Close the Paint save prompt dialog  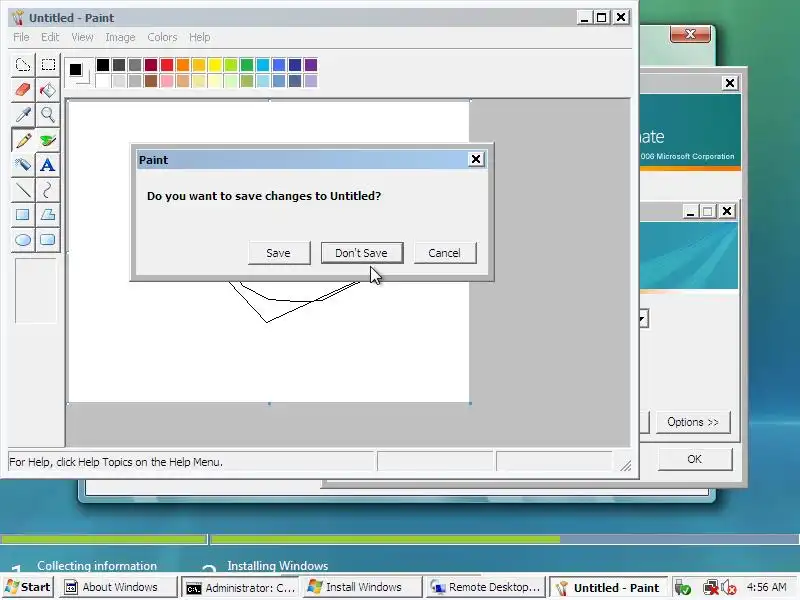point(476,160)
